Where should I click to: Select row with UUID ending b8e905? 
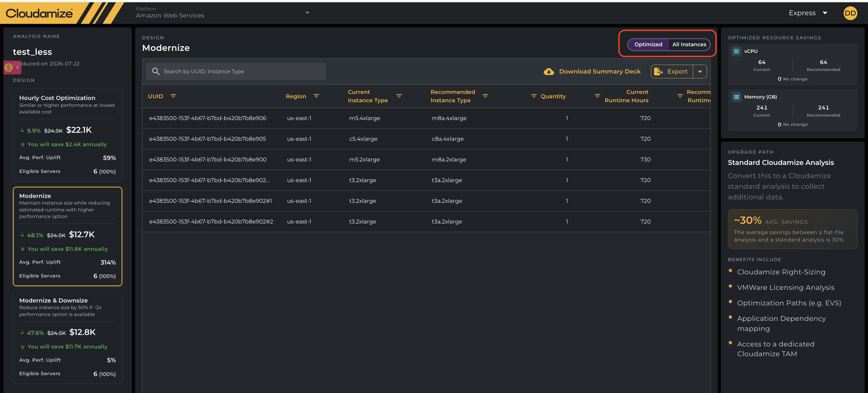click(x=426, y=139)
